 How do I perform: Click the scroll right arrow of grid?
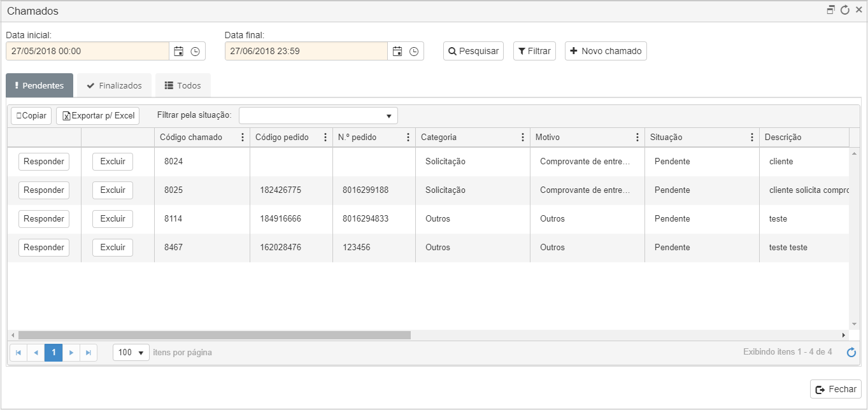click(844, 335)
